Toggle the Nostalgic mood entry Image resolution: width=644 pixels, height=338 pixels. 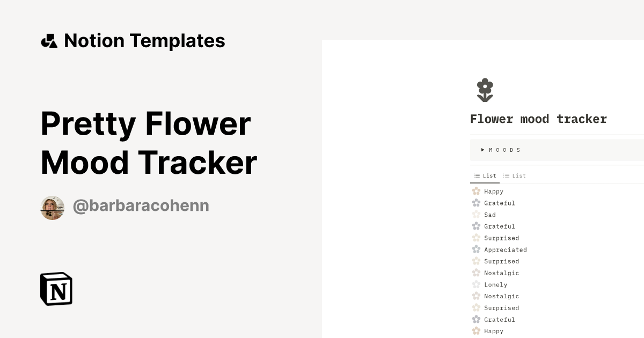(501, 273)
